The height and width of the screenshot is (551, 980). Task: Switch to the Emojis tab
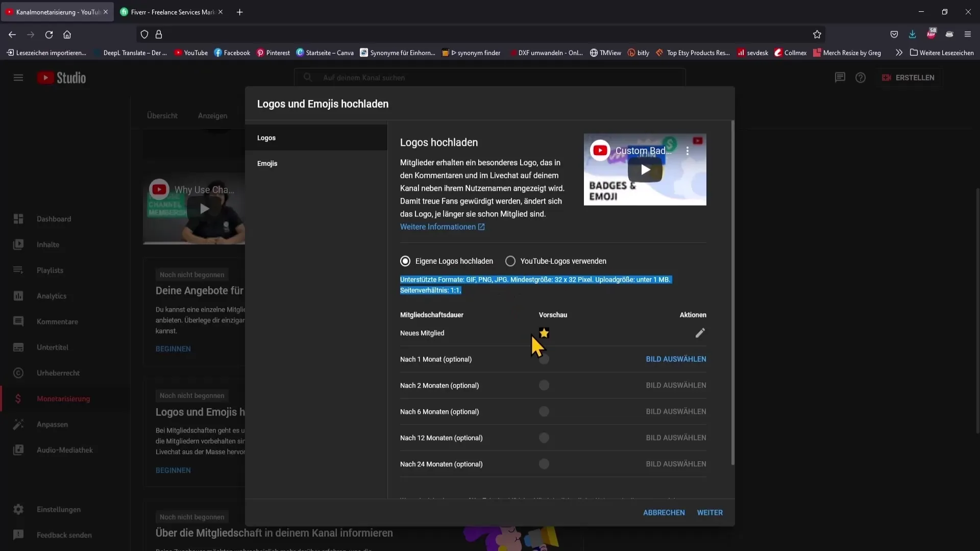pos(267,163)
